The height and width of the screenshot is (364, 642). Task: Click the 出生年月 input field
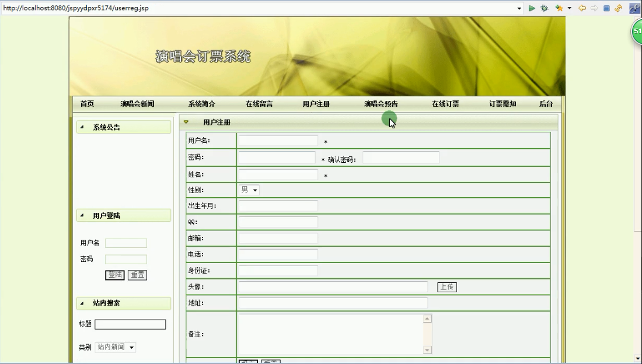[x=278, y=206]
